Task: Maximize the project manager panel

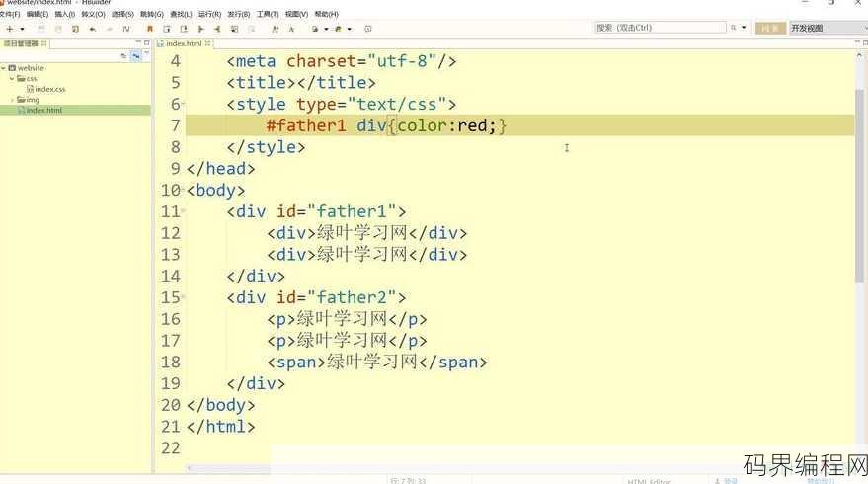Action: coord(147,42)
